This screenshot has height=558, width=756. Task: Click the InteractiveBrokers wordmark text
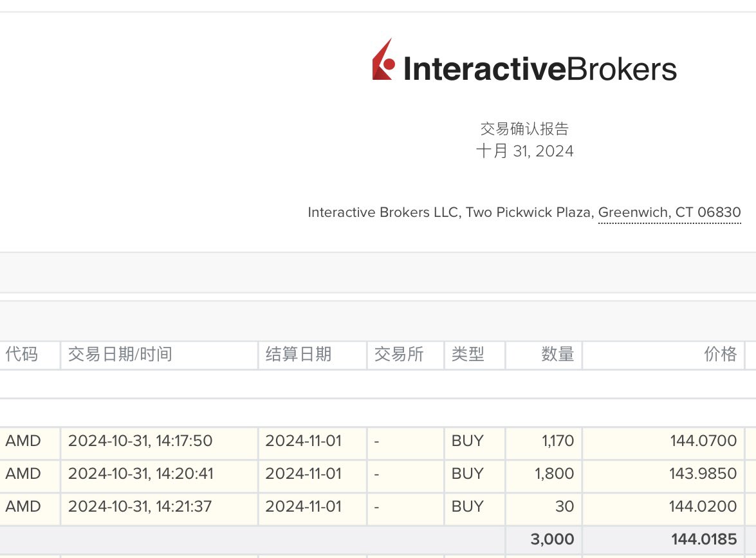click(540, 69)
